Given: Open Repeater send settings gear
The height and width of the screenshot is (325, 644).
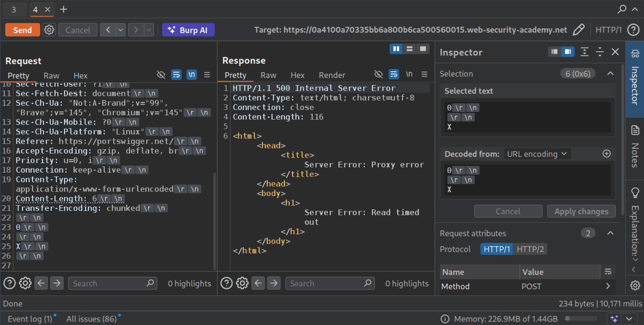Looking at the screenshot, I should (49, 30).
